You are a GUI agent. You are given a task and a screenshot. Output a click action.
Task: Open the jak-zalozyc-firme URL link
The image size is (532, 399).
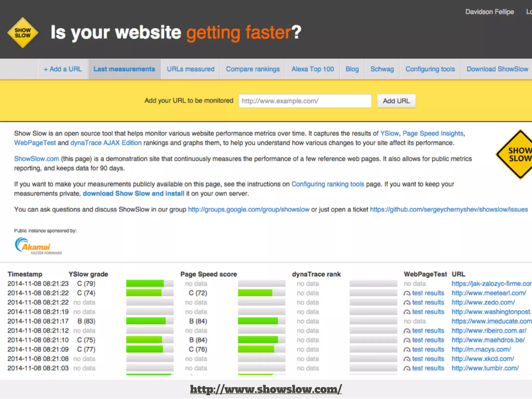[x=492, y=284]
